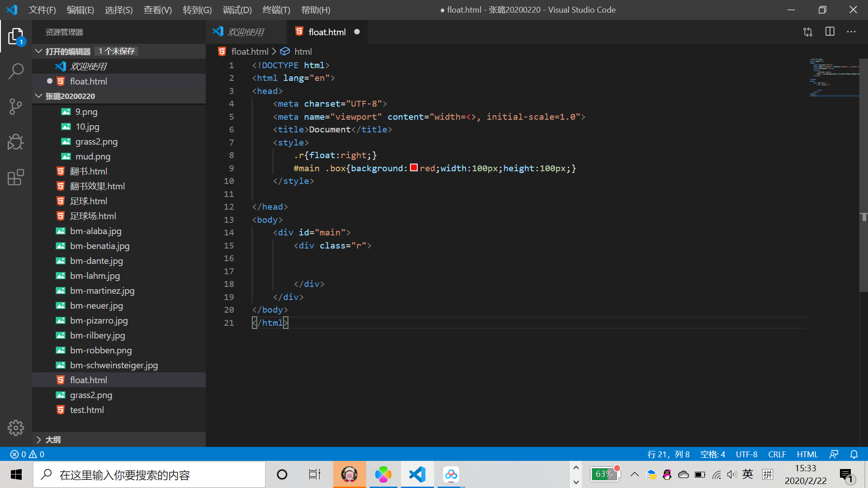Switch to the 欢迎使用 tab
Image resolution: width=868 pixels, height=488 pixels.
pos(245,32)
